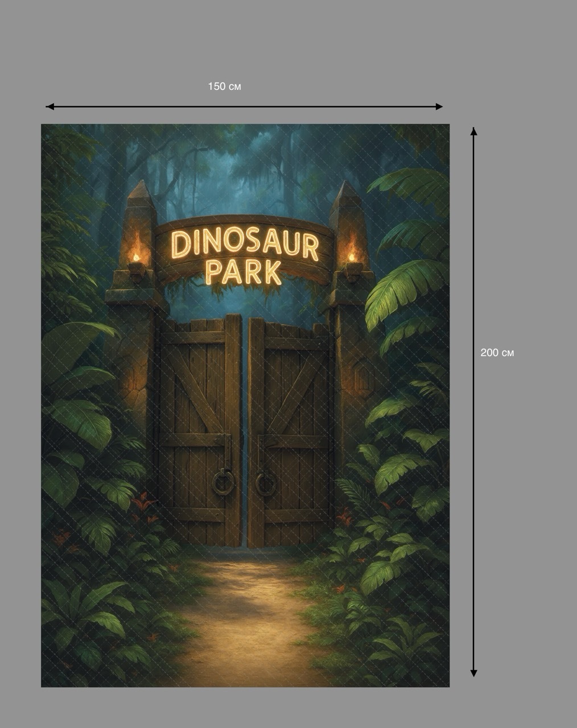The height and width of the screenshot is (728, 577).
Task: Click the "150 см" width label
Action: pos(224,86)
